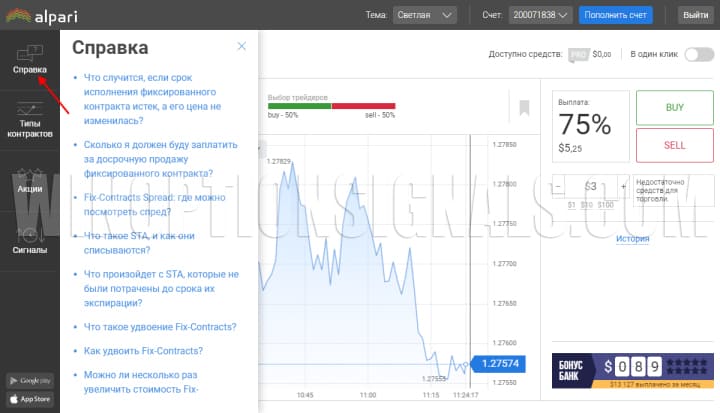Open the Сигналы sidebar section
This screenshot has width=720, height=413.
coord(29,240)
